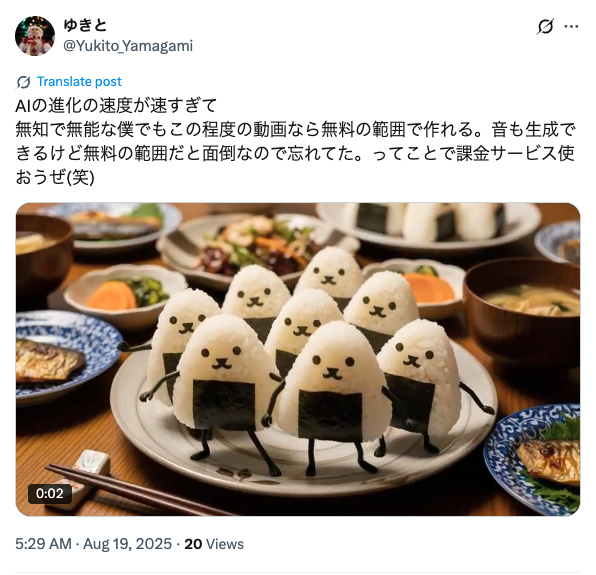Click the onigiri plate at the video's top-right

click(429, 226)
